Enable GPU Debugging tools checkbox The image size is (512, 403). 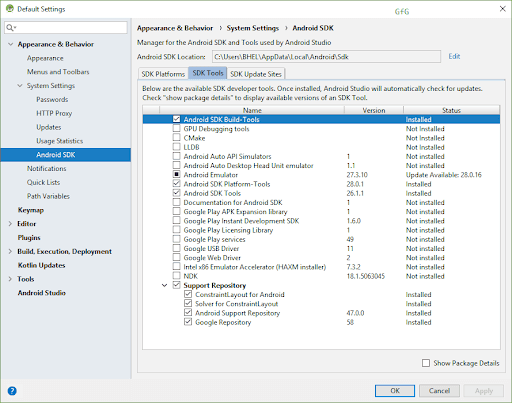176,128
